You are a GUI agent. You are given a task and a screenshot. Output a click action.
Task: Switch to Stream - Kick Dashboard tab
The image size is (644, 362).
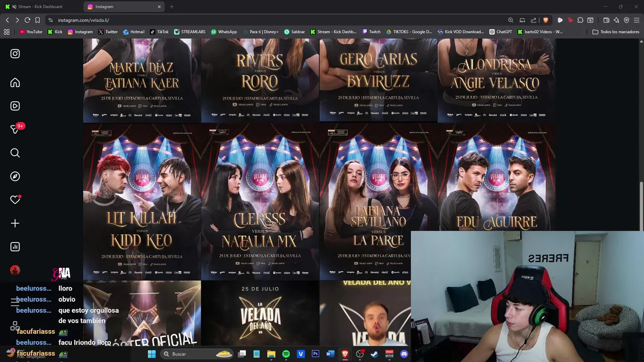(x=41, y=7)
